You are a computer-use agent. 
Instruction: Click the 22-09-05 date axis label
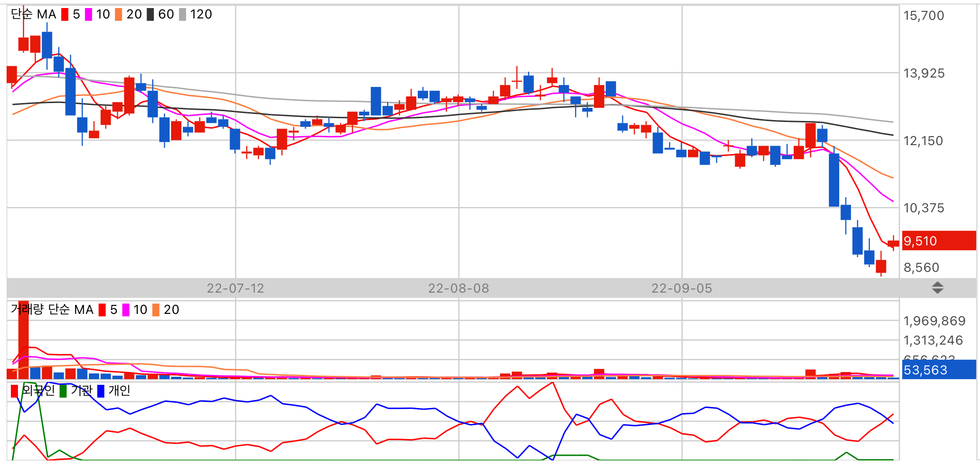(681, 288)
